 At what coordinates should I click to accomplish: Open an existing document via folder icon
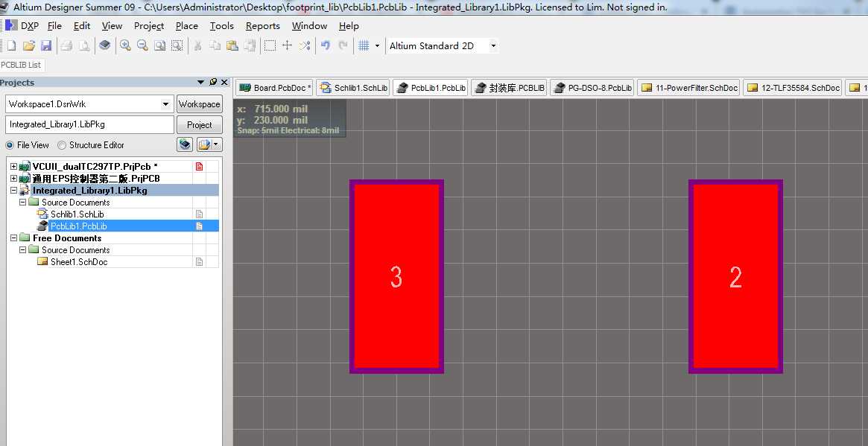(29, 45)
